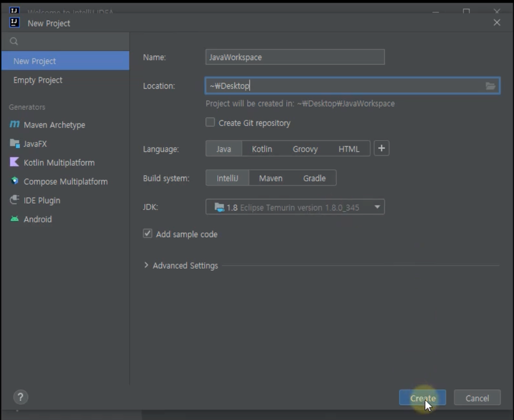514x420 pixels.
Task: Close the New Project dialog
Action: (x=497, y=23)
